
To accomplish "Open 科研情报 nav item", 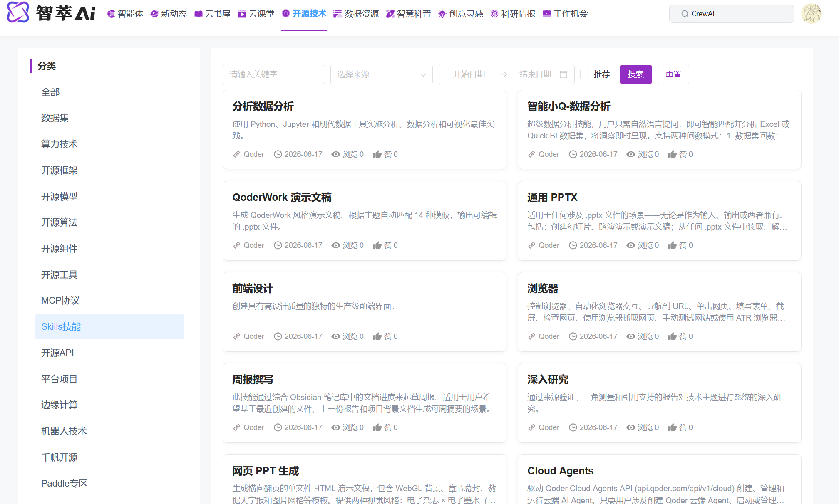I will (x=513, y=14).
